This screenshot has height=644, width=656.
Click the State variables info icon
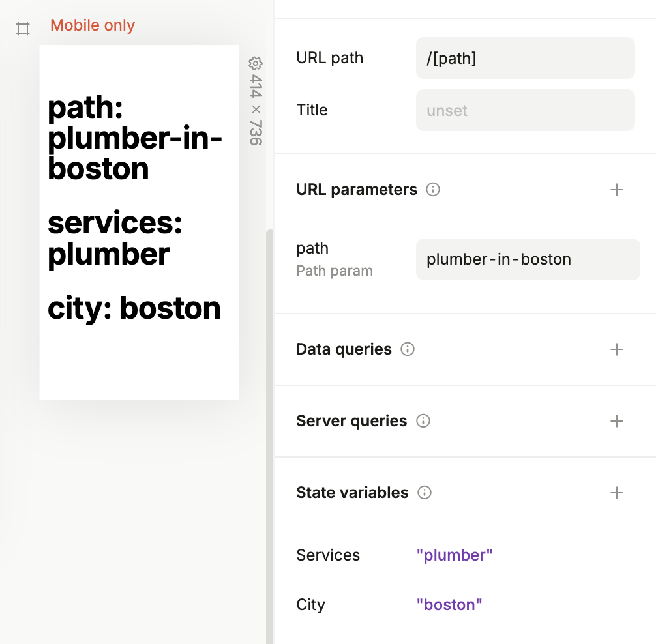[x=425, y=493]
